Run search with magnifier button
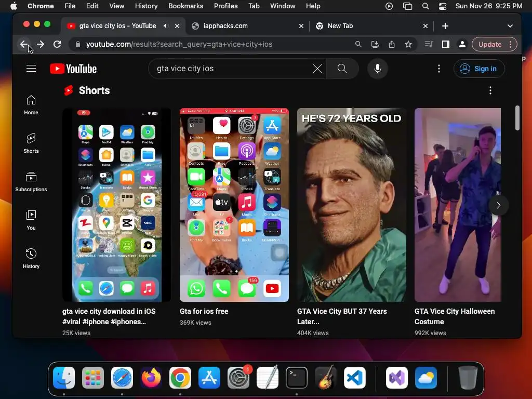The width and height of the screenshot is (532, 399). 342,69
